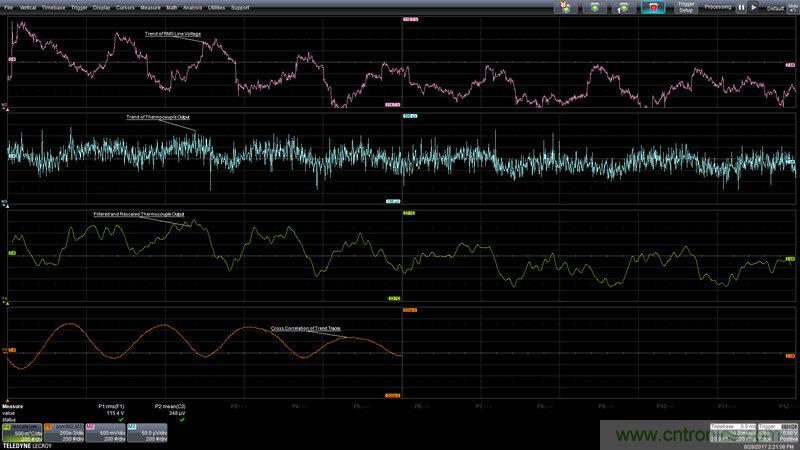
Task: Pause processing with the pause icon
Action: pyautogui.click(x=741, y=7)
